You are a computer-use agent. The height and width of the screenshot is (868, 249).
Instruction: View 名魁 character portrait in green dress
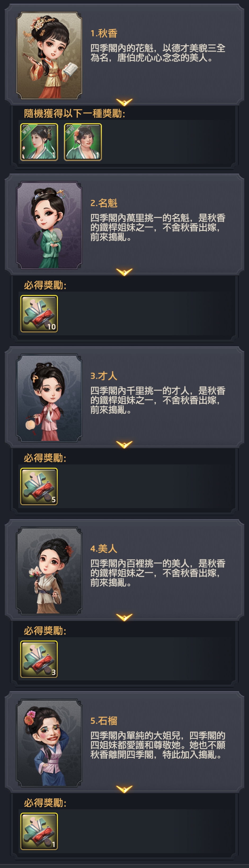click(x=49, y=225)
